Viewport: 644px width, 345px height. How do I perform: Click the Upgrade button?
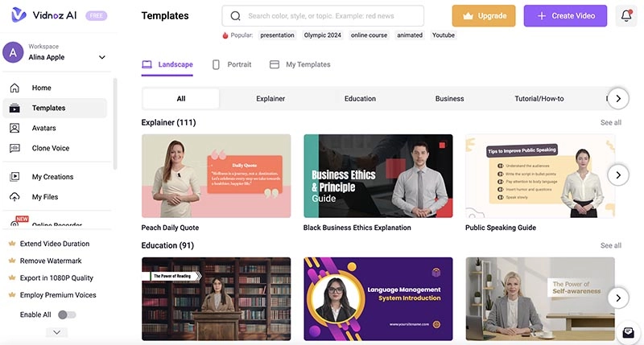point(484,16)
